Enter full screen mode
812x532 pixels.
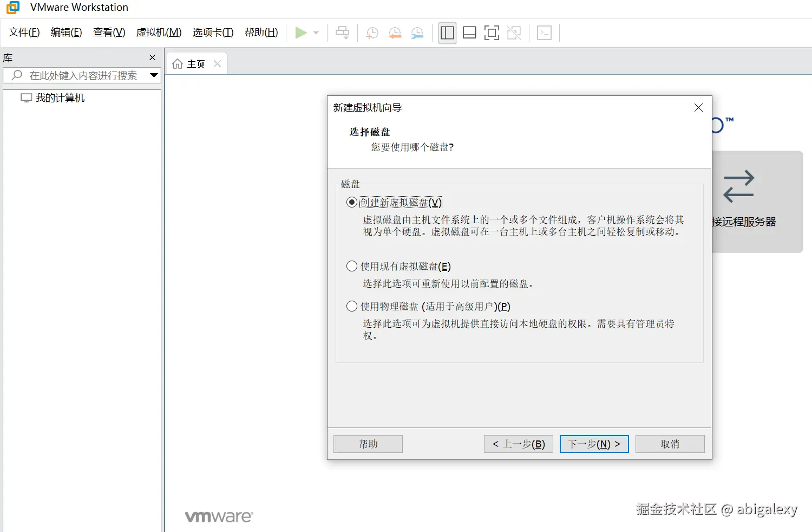492,33
